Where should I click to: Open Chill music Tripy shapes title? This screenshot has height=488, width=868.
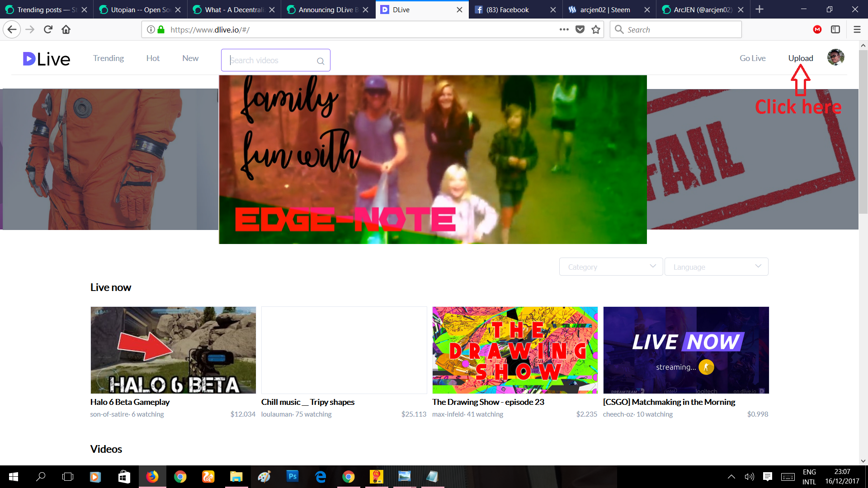(307, 402)
